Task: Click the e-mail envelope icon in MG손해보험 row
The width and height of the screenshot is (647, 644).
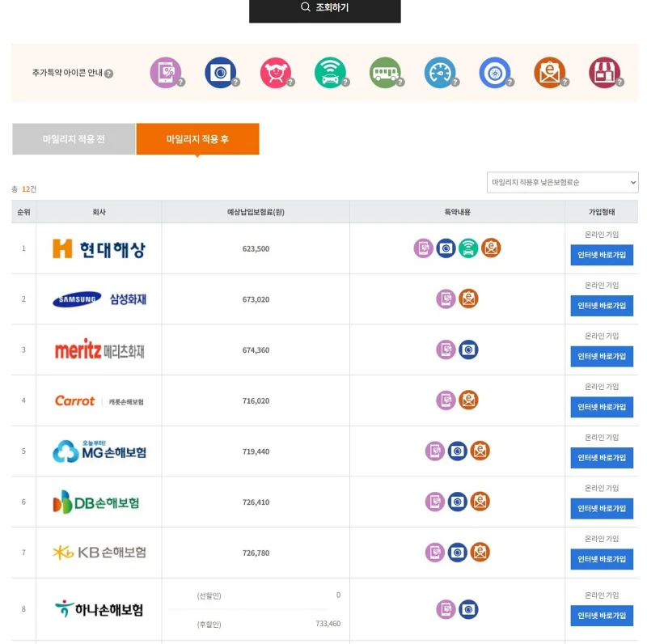Action: [x=480, y=451]
